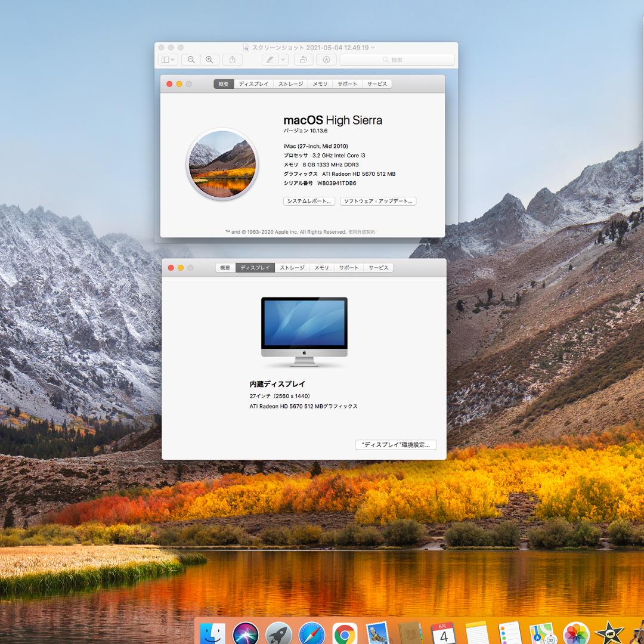Open ストレージ tab in the lower window
The width and height of the screenshot is (644, 644).
coord(292,268)
